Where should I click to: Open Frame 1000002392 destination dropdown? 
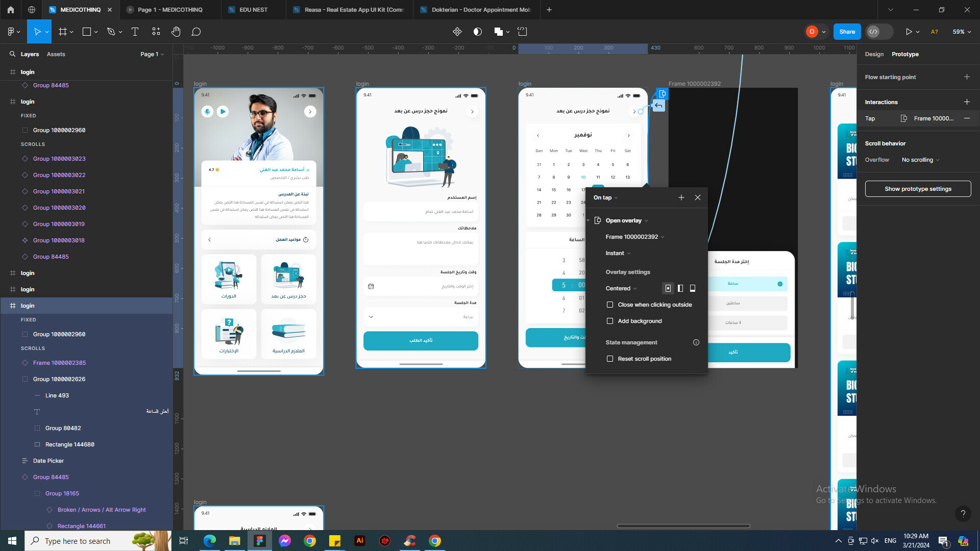point(635,237)
